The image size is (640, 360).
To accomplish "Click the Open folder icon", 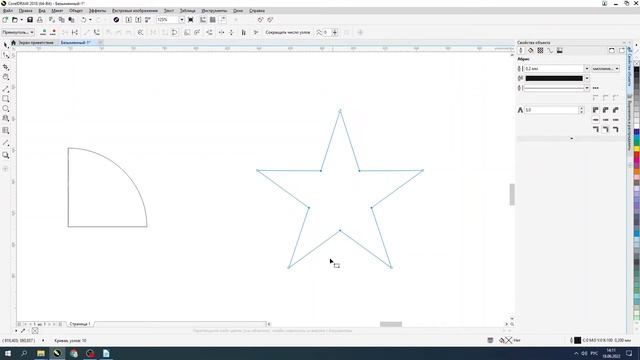I will pyautogui.click(x=15, y=20).
